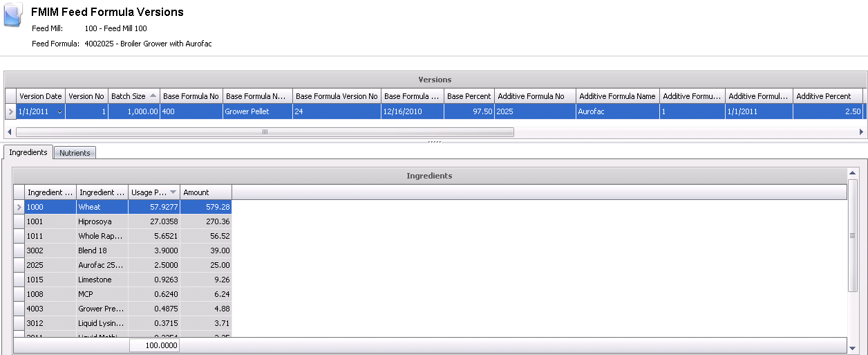The width and height of the screenshot is (868, 355).
Task: Click the Ingredients panel scroll down arrow
Action: pos(852,347)
